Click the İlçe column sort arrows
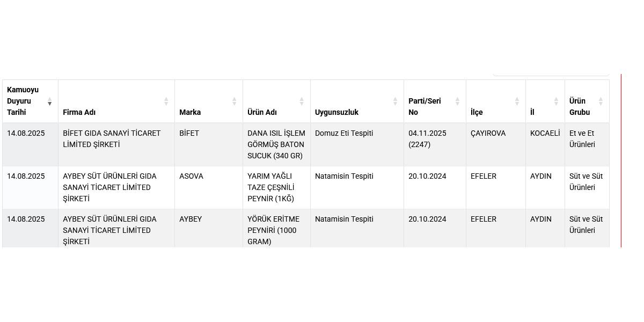Image resolution: width=644 pixels, height=322 pixels. [x=517, y=101]
